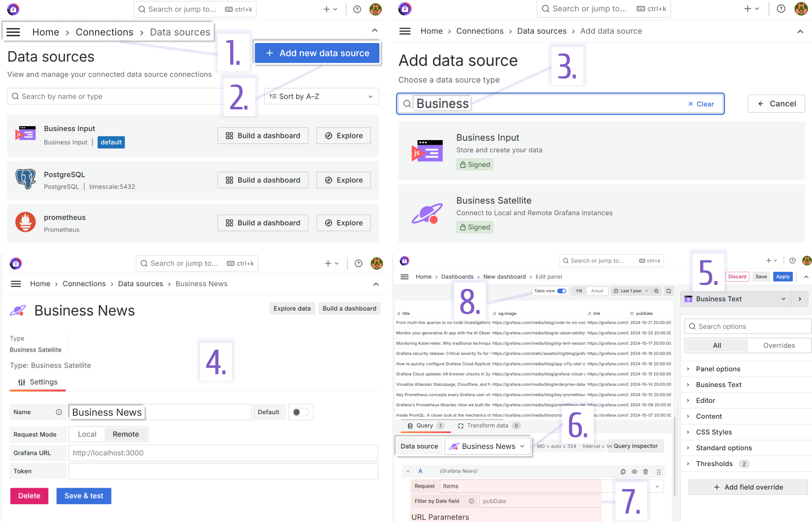
Task: Toggle Table view switch in Edit panel
Action: click(562, 291)
